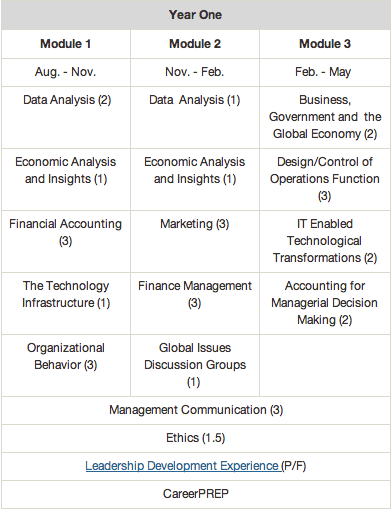Select the Module 2 column header

click(195, 44)
